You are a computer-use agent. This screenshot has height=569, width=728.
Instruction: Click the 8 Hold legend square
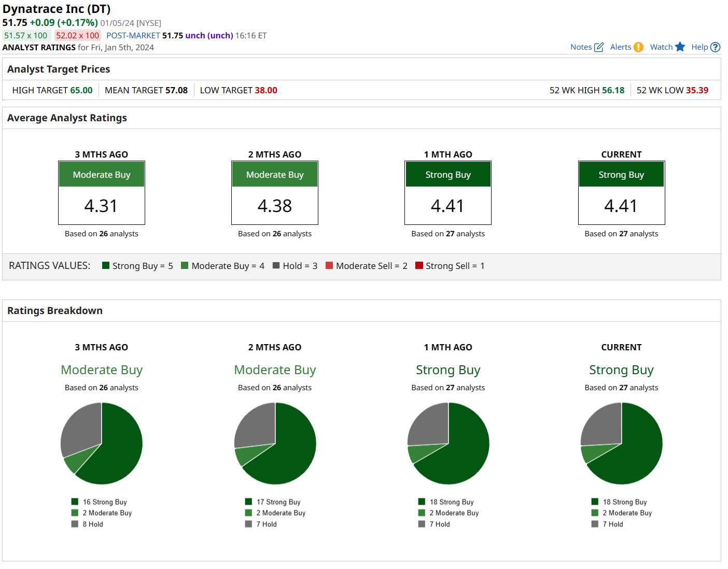coord(75,524)
